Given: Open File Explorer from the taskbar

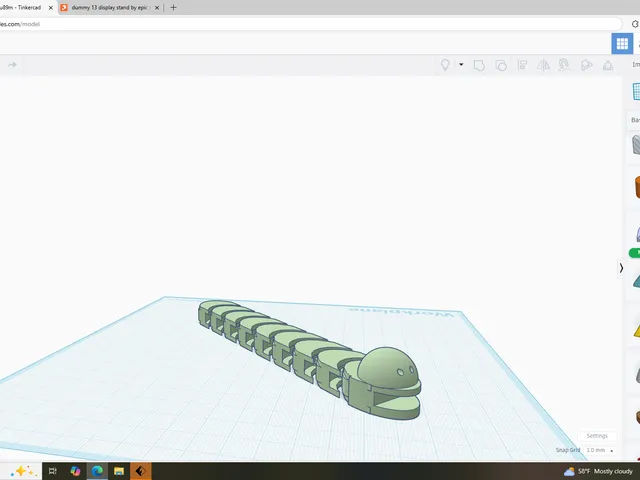Looking at the screenshot, I should (x=119, y=471).
